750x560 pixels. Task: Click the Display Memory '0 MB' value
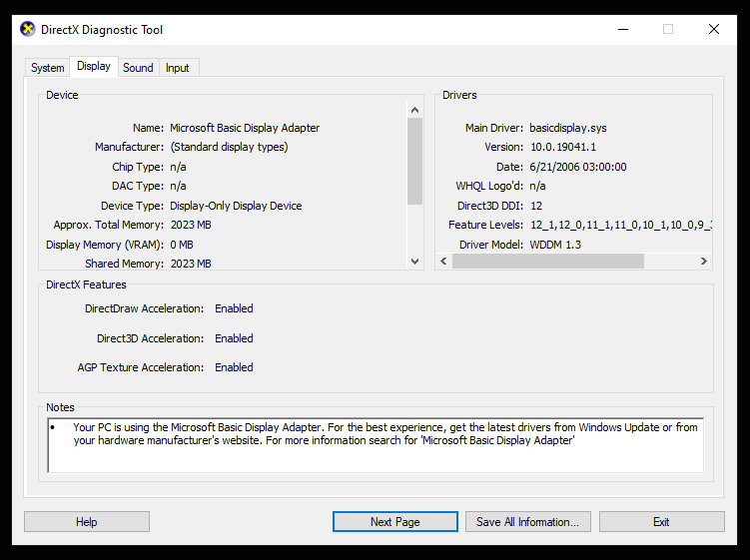tap(182, 245)
